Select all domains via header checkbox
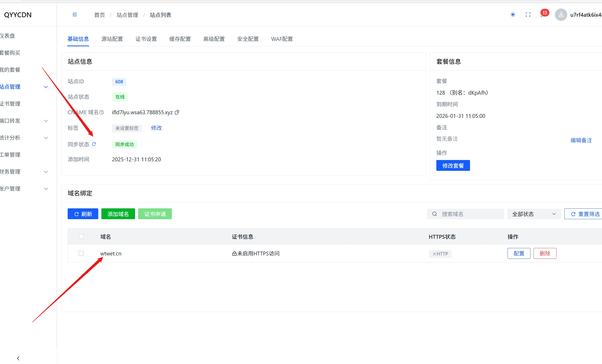This screenshot has height=364, width=602. pos(81,236)
